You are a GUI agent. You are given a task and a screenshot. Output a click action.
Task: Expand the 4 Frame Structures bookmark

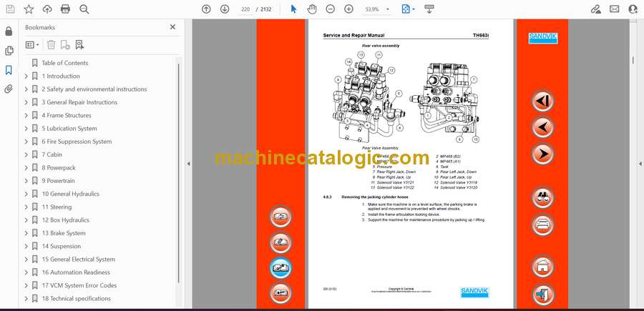[26, 115]
